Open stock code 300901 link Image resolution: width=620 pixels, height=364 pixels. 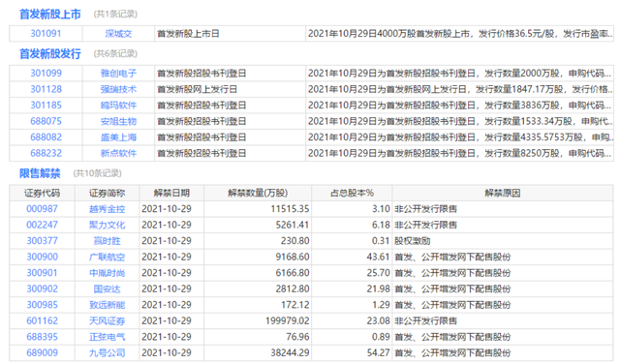(x=42, y=273)
